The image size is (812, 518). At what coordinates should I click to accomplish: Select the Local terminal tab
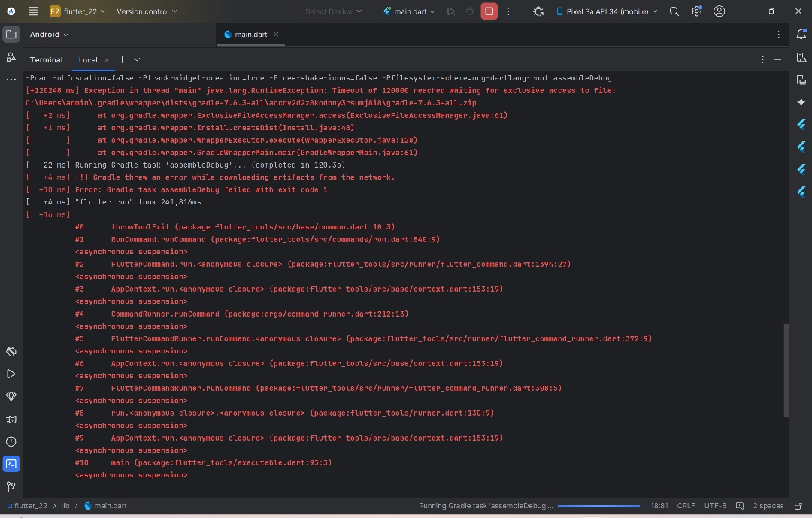[87, 59]
